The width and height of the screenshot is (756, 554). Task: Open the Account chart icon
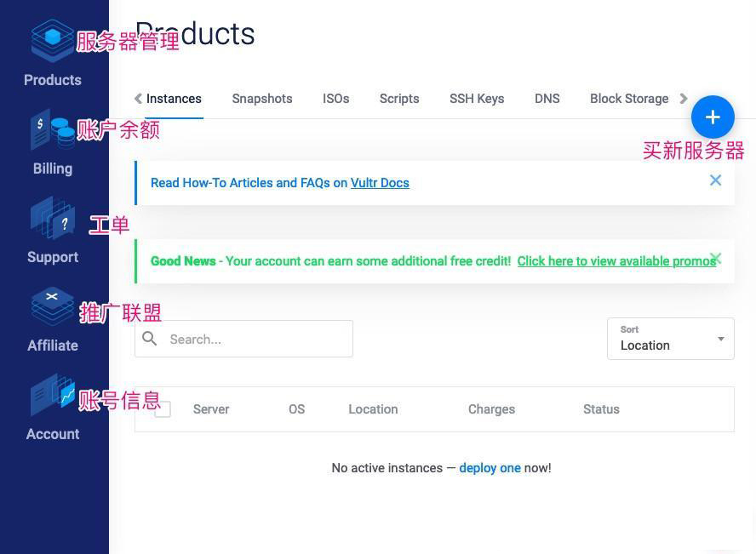52,395
